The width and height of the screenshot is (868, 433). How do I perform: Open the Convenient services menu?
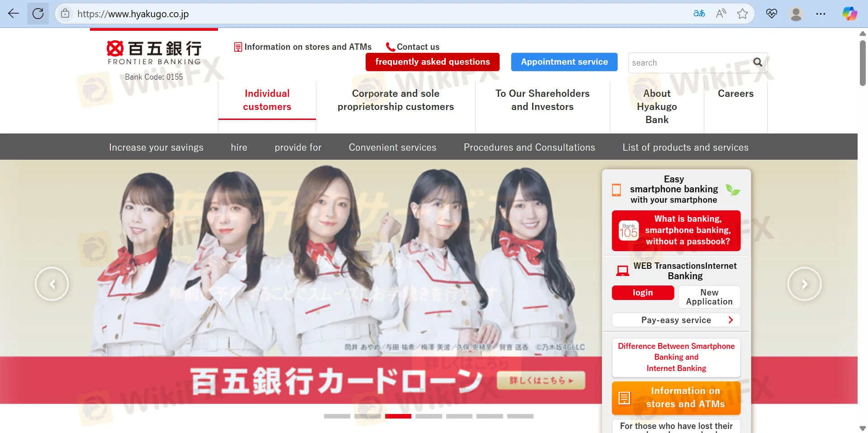392,147
